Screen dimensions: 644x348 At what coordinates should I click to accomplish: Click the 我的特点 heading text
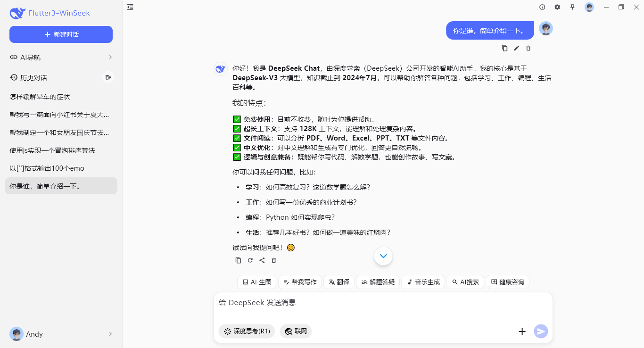[x=249, y=103]
